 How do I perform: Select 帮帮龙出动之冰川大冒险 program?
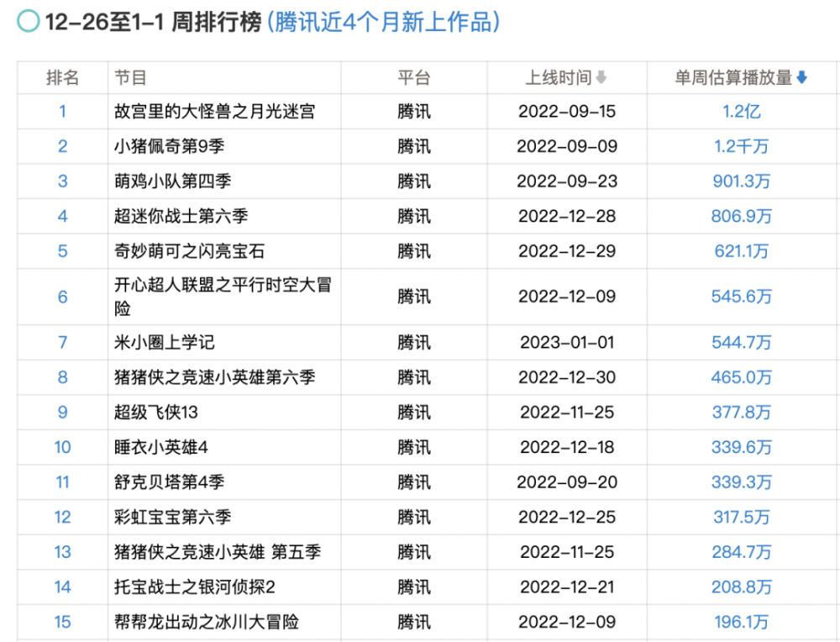click(207, 622)
